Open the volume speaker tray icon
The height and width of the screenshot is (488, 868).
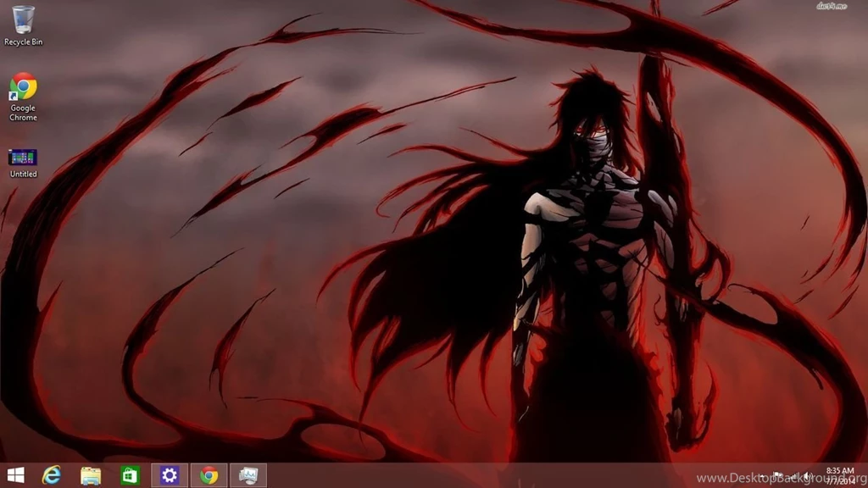[x=808, y=476]
